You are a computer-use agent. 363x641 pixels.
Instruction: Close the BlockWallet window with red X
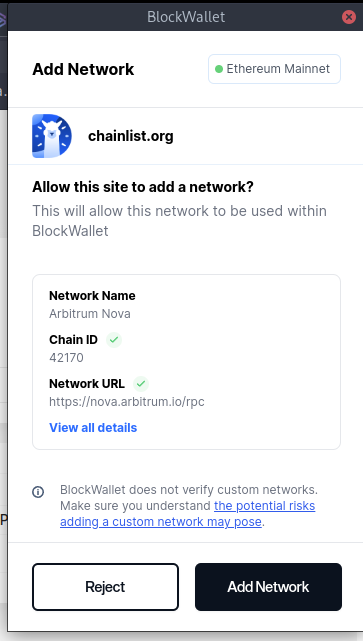[x=349, y=17]
